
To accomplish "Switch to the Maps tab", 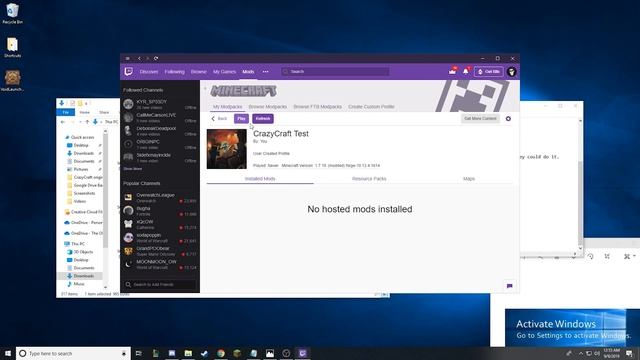I will pyautogui.click(x=469, y=179).
